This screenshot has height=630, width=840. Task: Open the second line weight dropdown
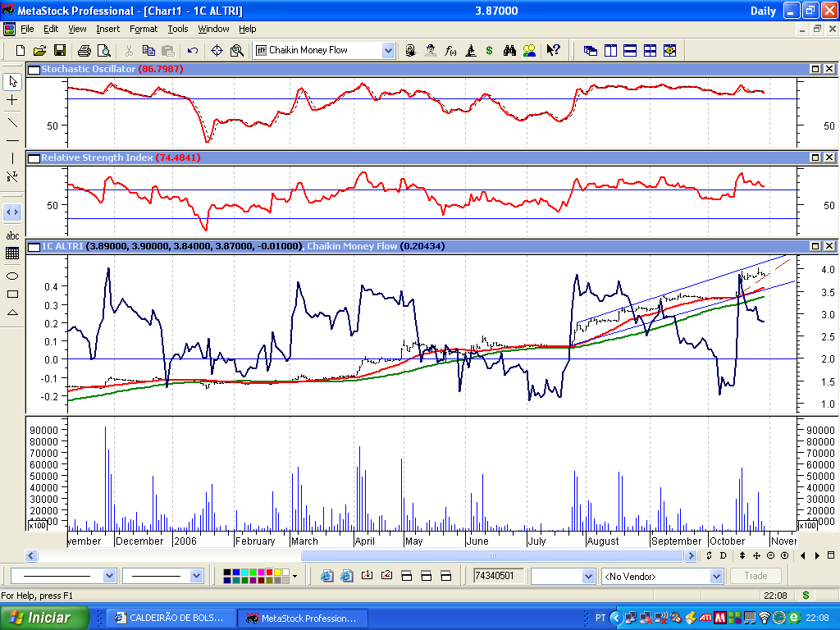click(x=197, y=576)
